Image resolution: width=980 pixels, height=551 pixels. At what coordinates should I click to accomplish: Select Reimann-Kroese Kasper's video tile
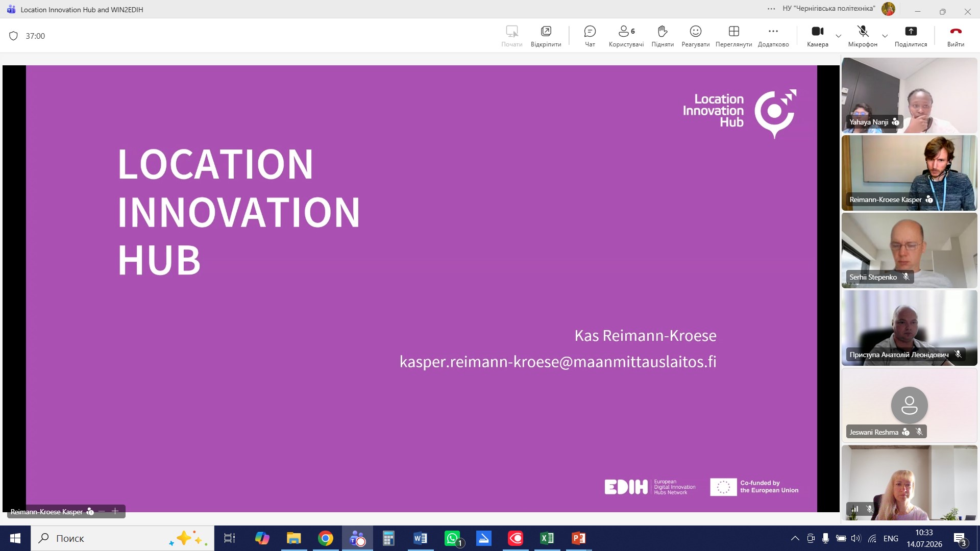coord(909,173)
